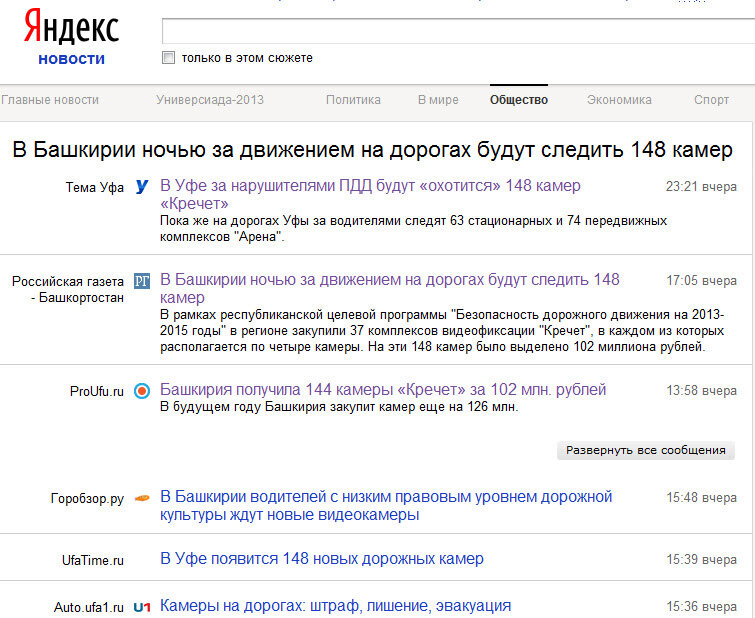Switch to the Политика tab

(x=353, y=100)
